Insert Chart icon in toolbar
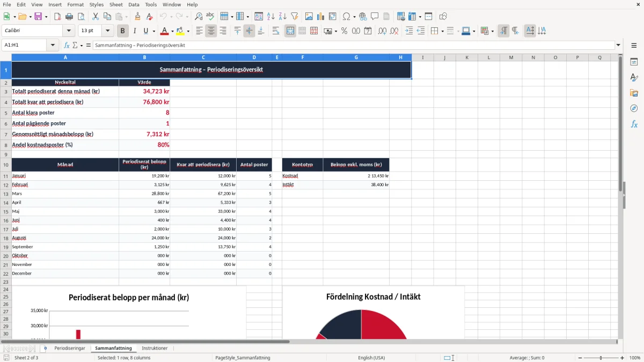 (x=321, y=17)
